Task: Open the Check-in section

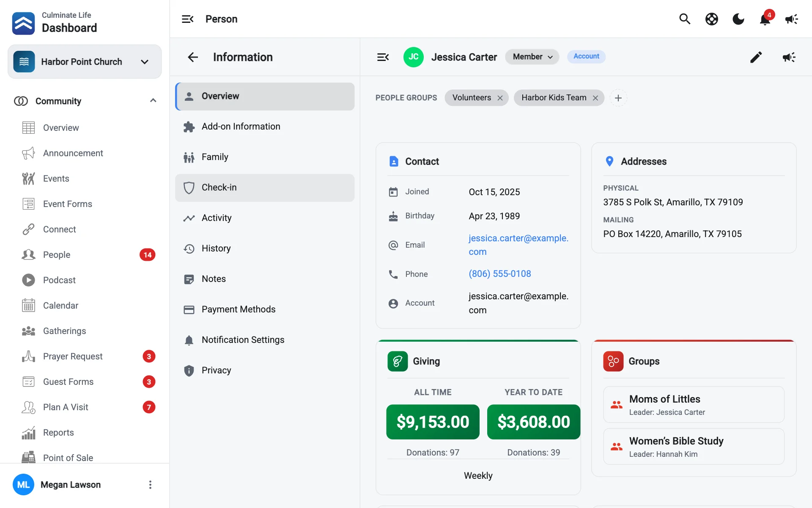Action: (x=265, y=188)
